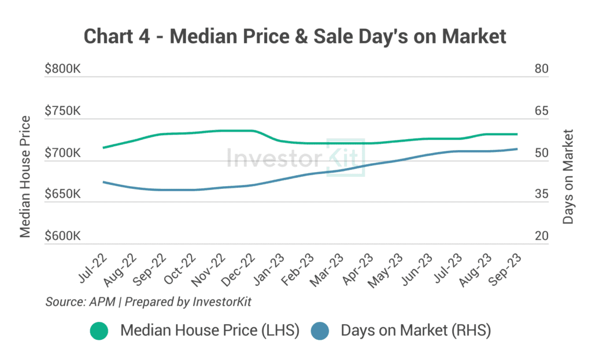Click the 80 days right-axis tick label
Screen dimensions: 592x364
(541, 69)
